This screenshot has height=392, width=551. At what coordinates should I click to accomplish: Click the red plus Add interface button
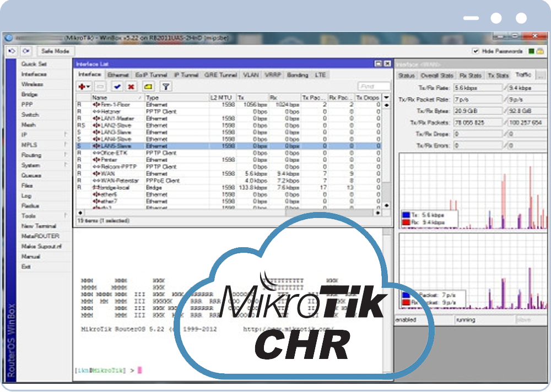[x=84, y=86]
